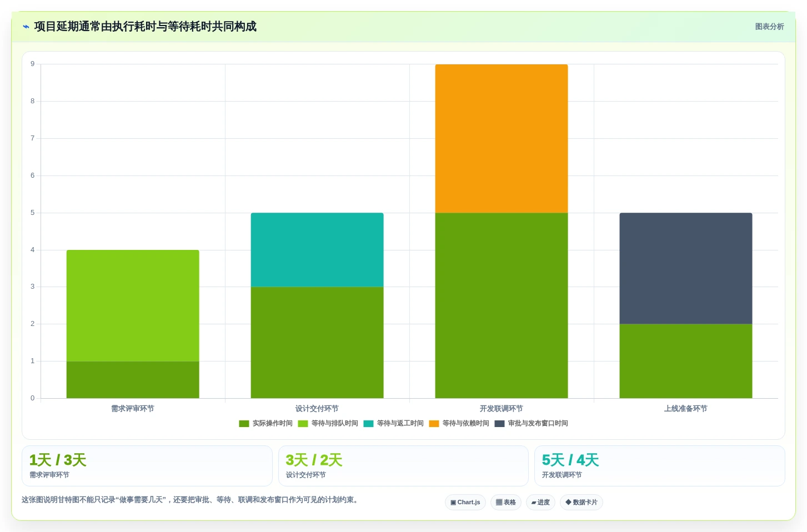The height and width of the screenshot is (532, 807).
Task: Click the 数据卡片 tag chip
Action: (x=582, y=503)
